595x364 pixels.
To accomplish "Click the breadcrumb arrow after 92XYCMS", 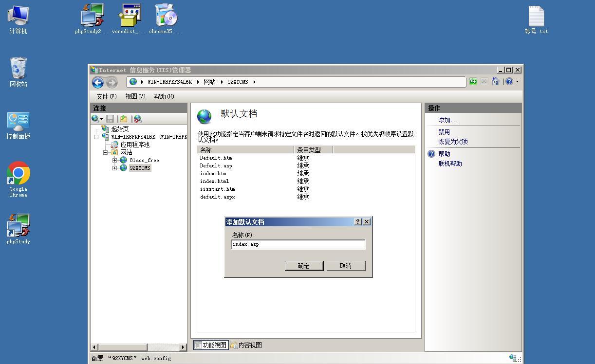I will [x=254, y=82].
